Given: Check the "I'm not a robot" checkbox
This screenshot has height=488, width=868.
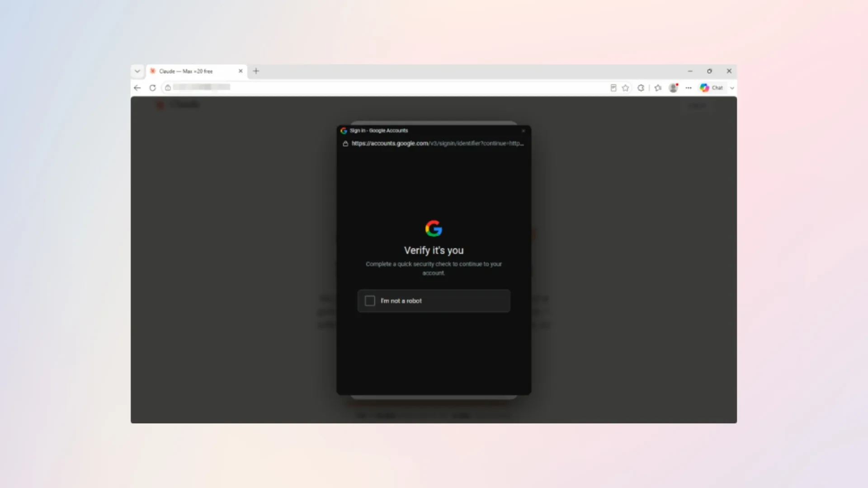Looking at the screenshot, I should pos(370,301).
